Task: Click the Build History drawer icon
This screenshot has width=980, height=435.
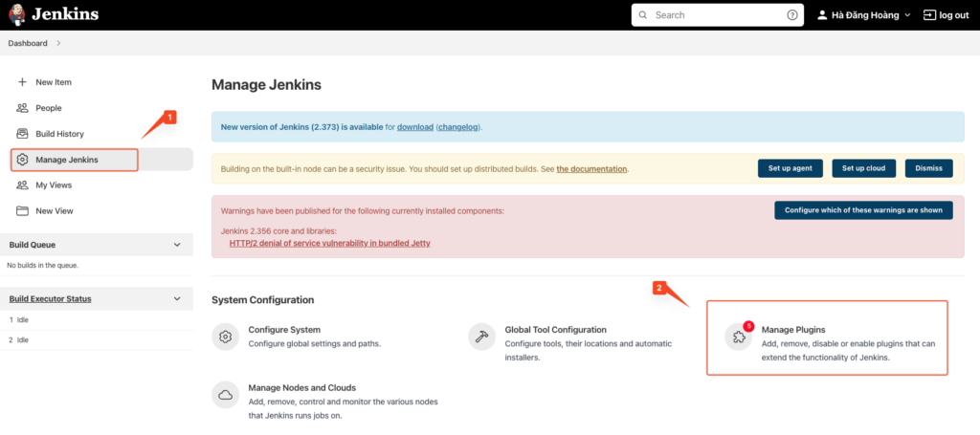Action: click(23, 134)
